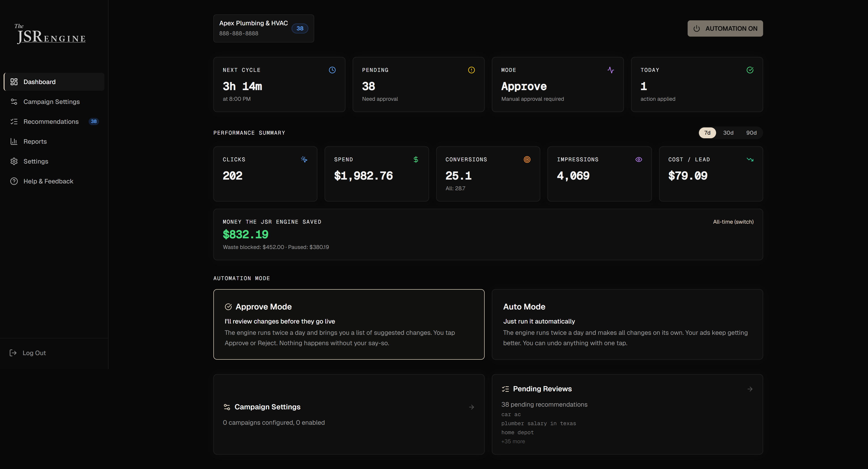868x469 pixels.
Task: Select Approve Mode for manual review
Action: tap(349, 324)
